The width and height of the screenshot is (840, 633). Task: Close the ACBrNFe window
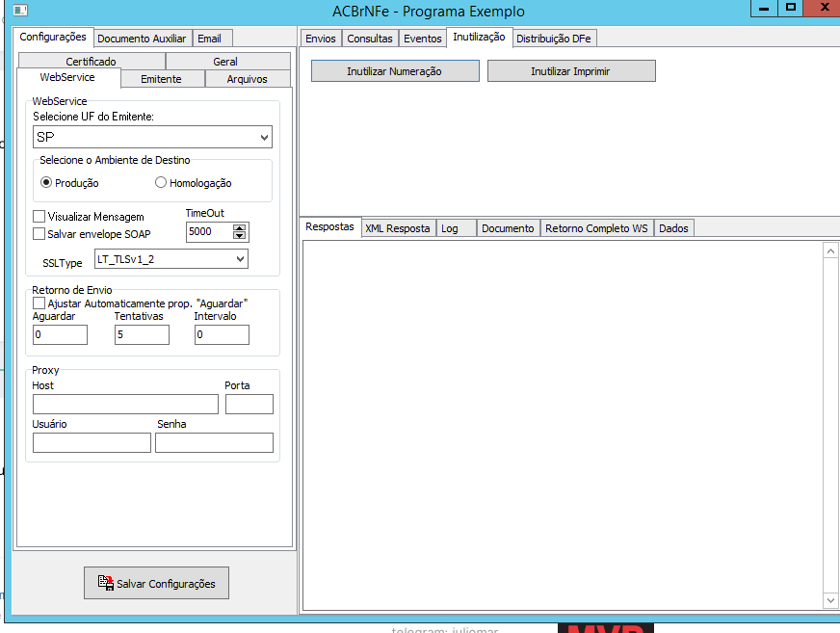pyautogui.click(x=824, y=8)
